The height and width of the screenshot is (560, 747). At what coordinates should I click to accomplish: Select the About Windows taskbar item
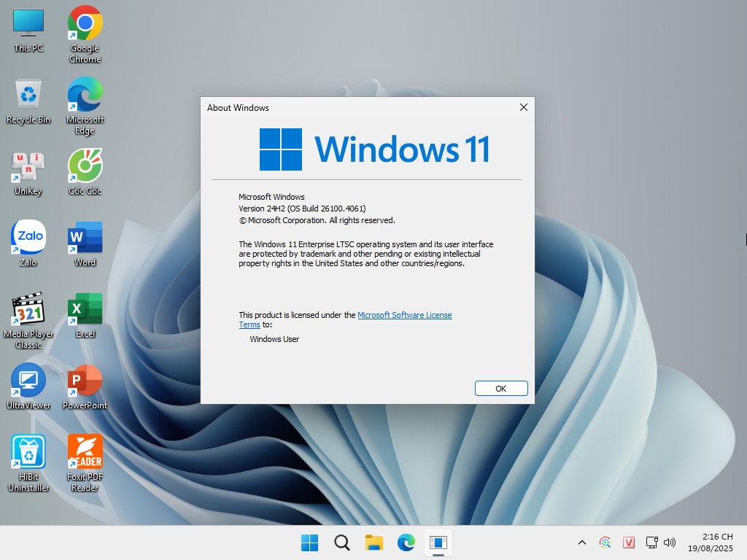(438, 542)
